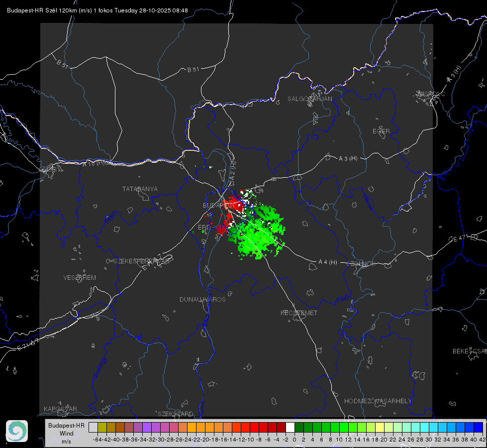Click the '42' value at the legend's end

[x=482, y=440]
